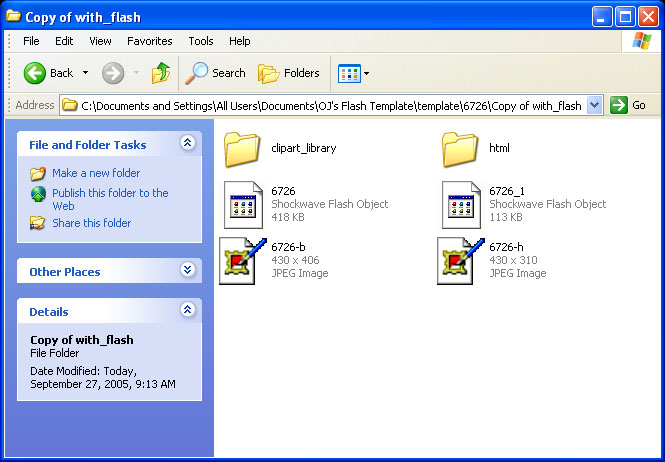The height and width of the screenshot is (462, 665).
Task: Select the 6726-b JPEG image
Action: tap(243, 260)
